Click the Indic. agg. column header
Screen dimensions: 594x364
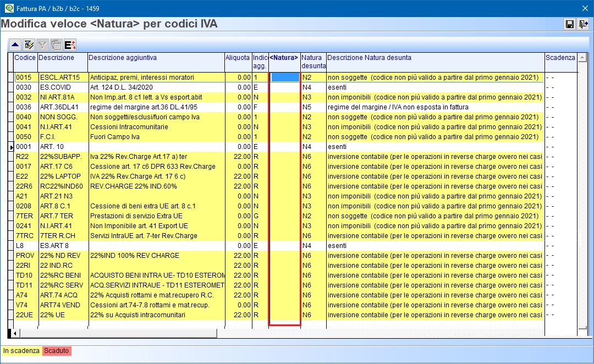[260, 62]
